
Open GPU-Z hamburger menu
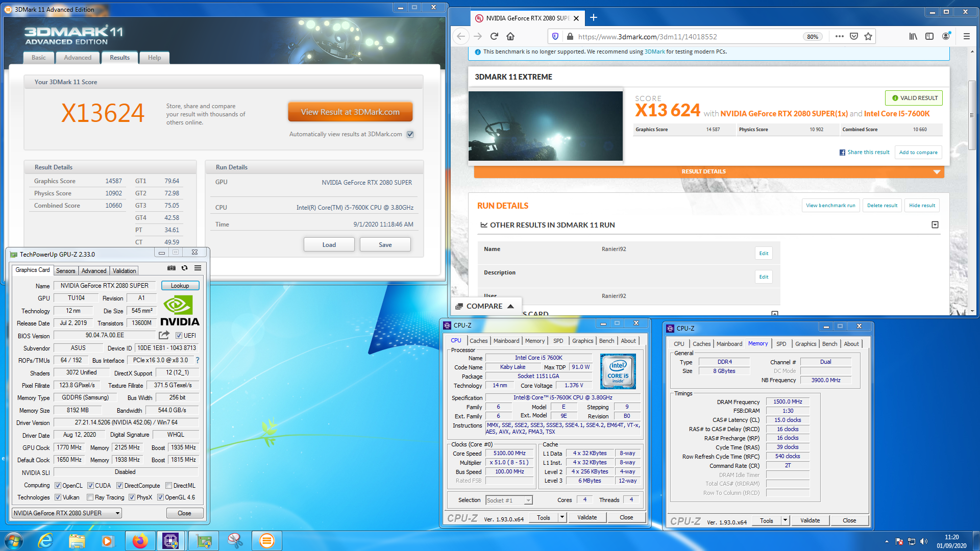[198, 268]
